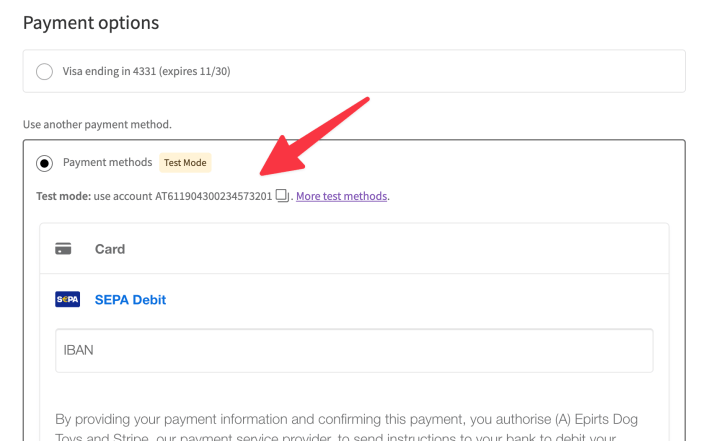This screenshot has width=703, height=441.
Task: Click the Payment methods label text
Action: 108,162
